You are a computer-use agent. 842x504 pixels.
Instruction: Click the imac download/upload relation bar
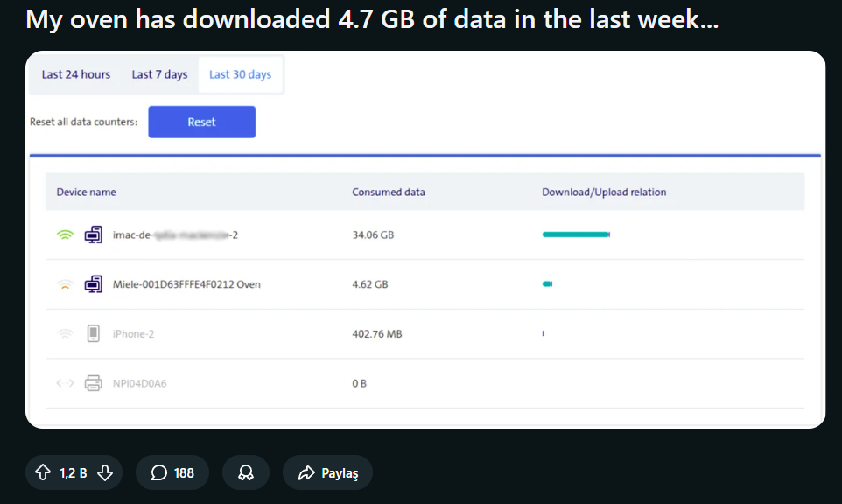575,234
